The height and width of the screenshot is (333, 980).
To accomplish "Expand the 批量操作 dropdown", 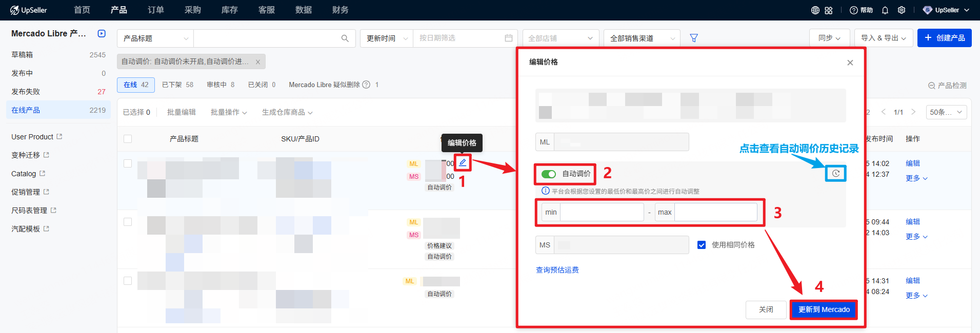I will (x=229, y=112).
